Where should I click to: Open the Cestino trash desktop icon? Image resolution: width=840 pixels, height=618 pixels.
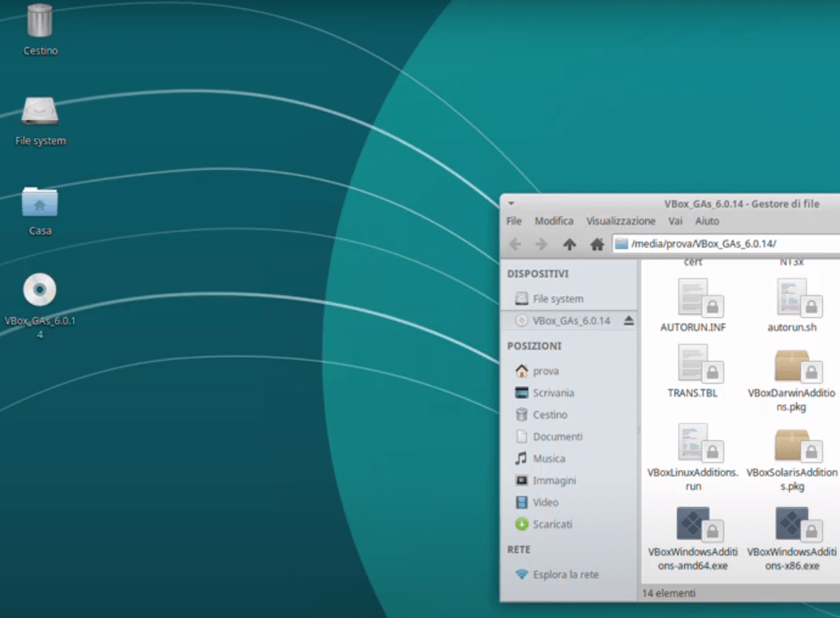coord(40,22)
